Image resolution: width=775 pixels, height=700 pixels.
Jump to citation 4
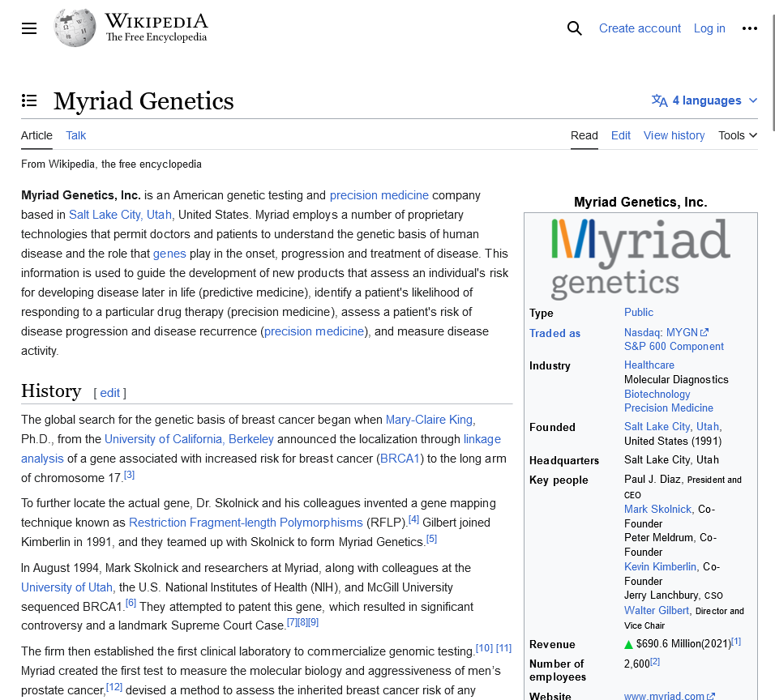click(413, 519)
